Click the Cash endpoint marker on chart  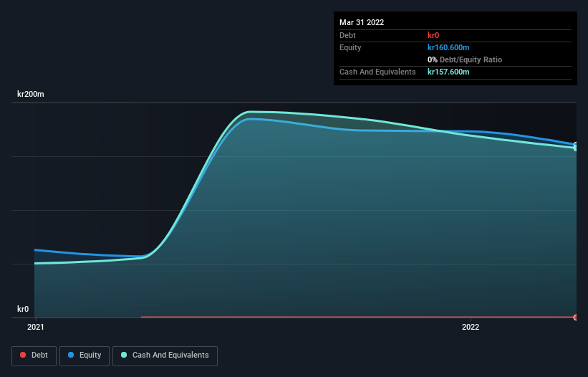[576, 148]
